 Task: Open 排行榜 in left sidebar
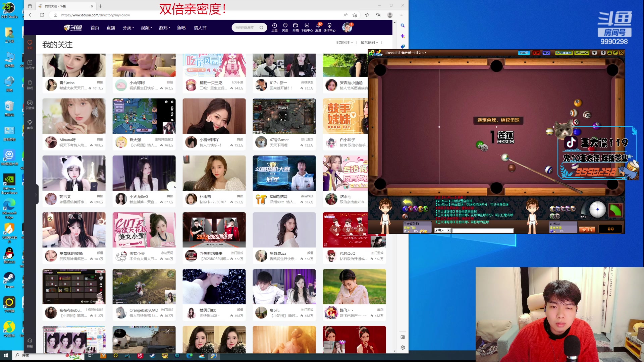[30, 65]
